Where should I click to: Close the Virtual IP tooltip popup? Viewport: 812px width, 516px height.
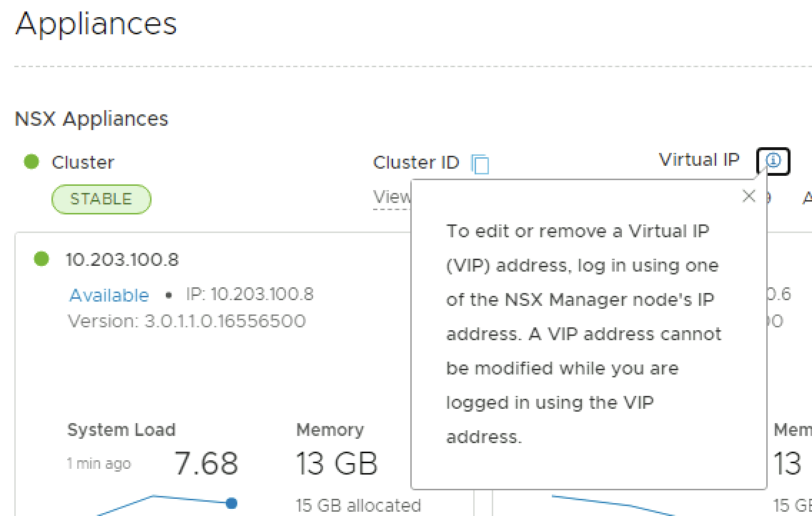(x=748, y=197)
